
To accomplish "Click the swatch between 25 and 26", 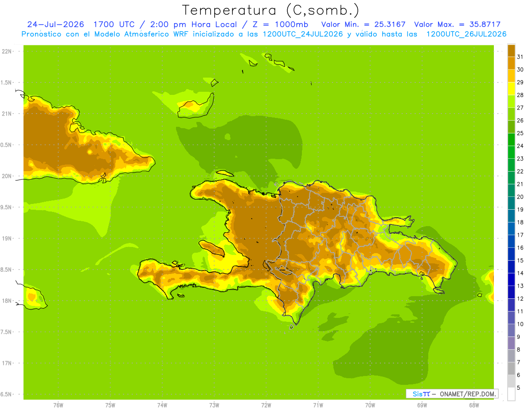I will [x=511, y=127].
